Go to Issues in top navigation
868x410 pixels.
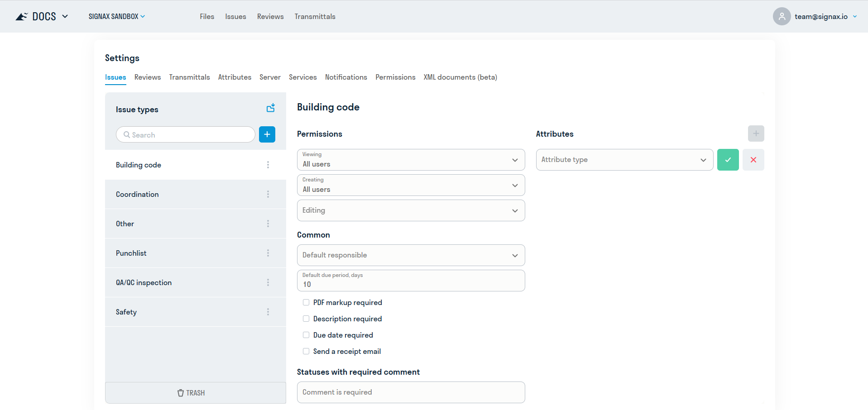235,16
